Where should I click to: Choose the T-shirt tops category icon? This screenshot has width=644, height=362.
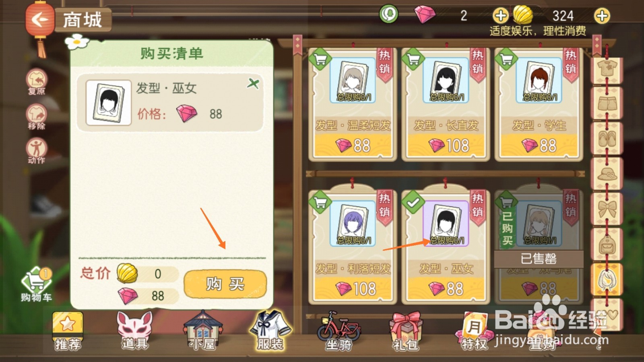(x=606, y=69)
